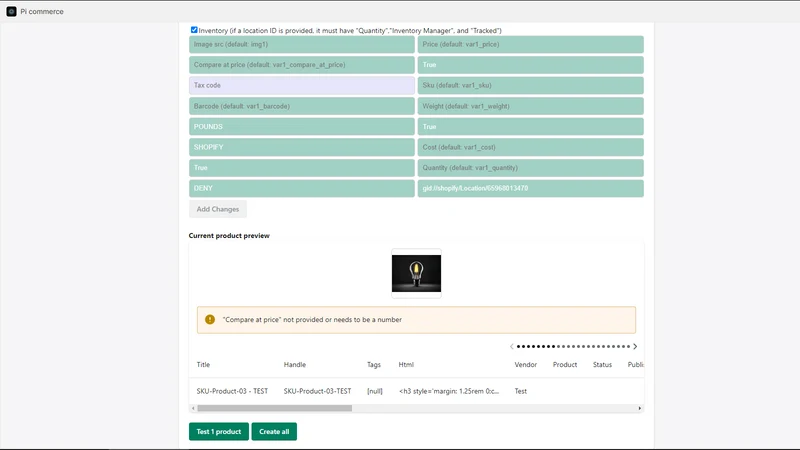The width and height of the screenshot is (800, 450).
Task: Click the Product column header
Action: click(565, 365)
